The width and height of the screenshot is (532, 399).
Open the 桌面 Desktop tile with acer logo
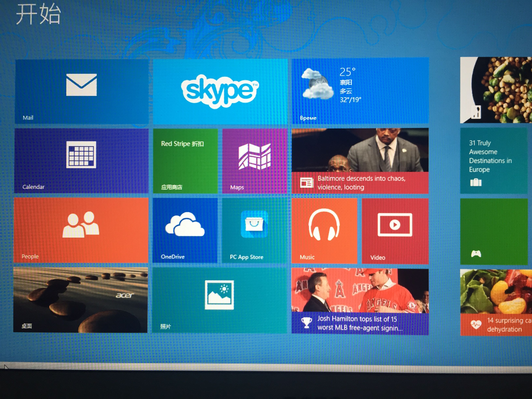pos(80,300)
